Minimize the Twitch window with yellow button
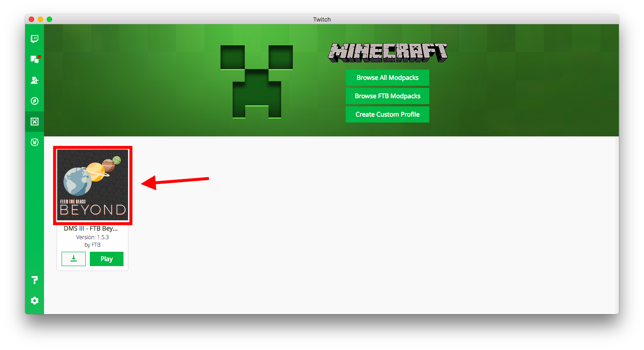 40,19
